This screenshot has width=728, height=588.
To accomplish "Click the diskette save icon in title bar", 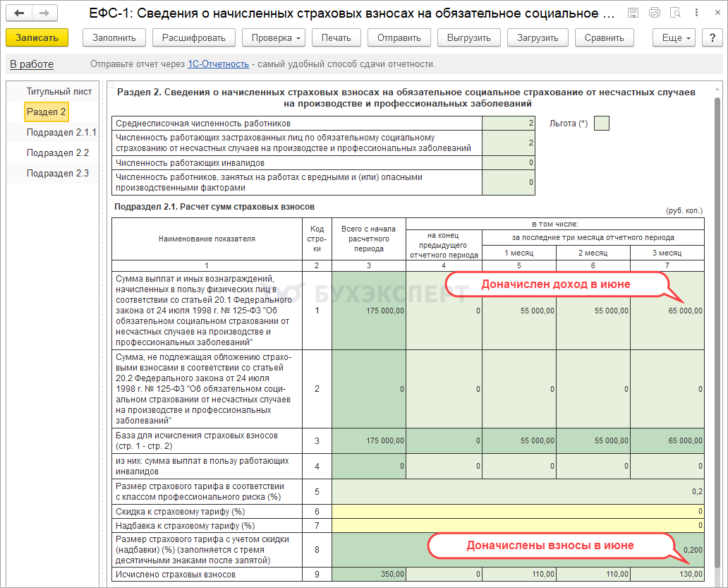I will [633, 13].
